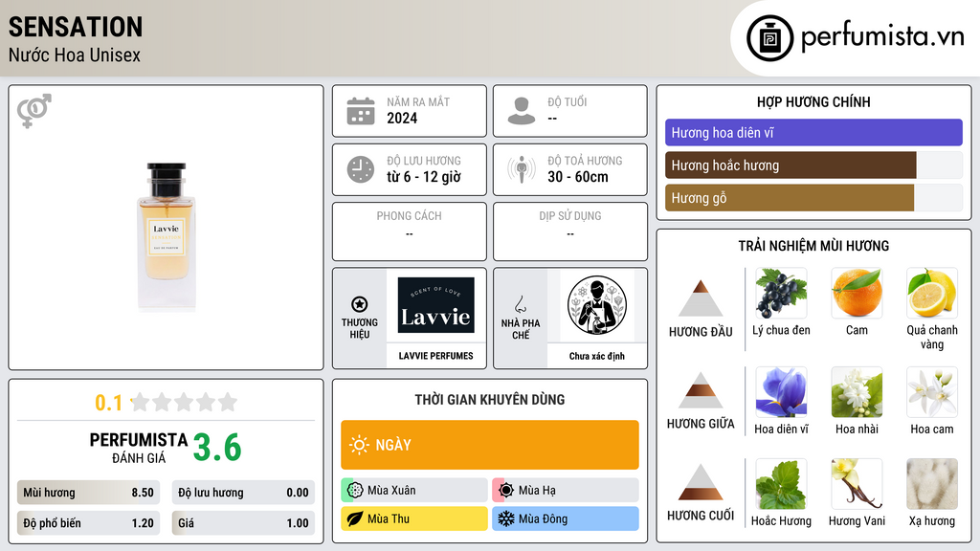Open the Xạ hương note image
The width and height of the screenshot is (980, 551).
click(x=932, y=484)
